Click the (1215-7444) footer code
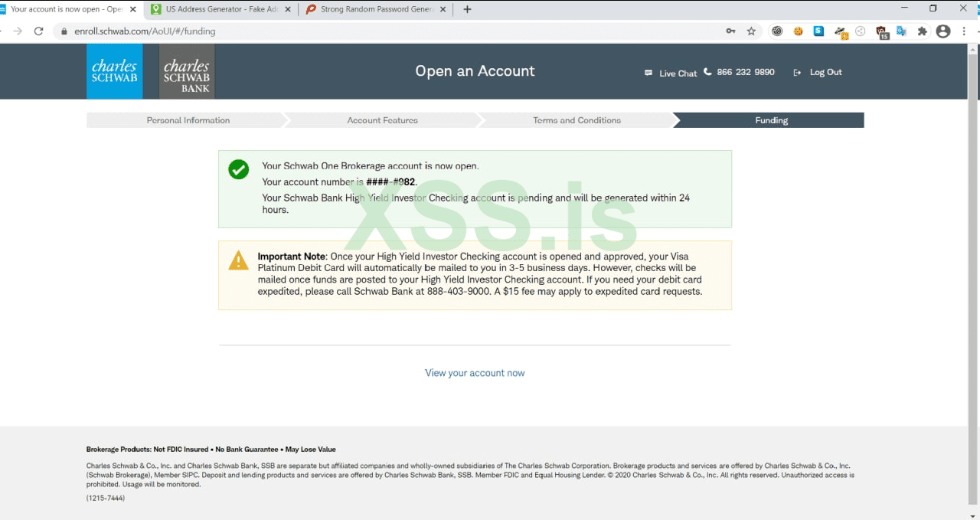Image resolution: width=980 pixels, height=520 pixels. coord(106,498)
